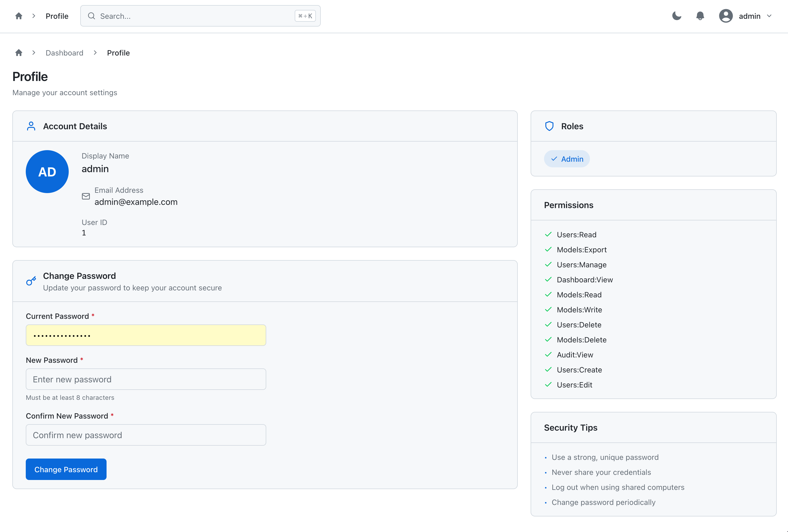The width and height of the screenshot is (788, 532).
Task: Click the search magnifier icon
Action: click(x=92, y=16)
